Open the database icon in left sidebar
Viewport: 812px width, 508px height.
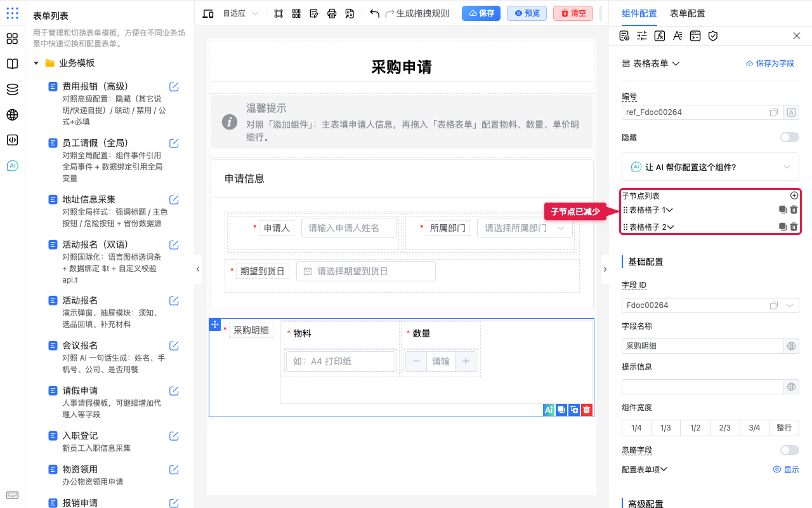pos(12,90)
